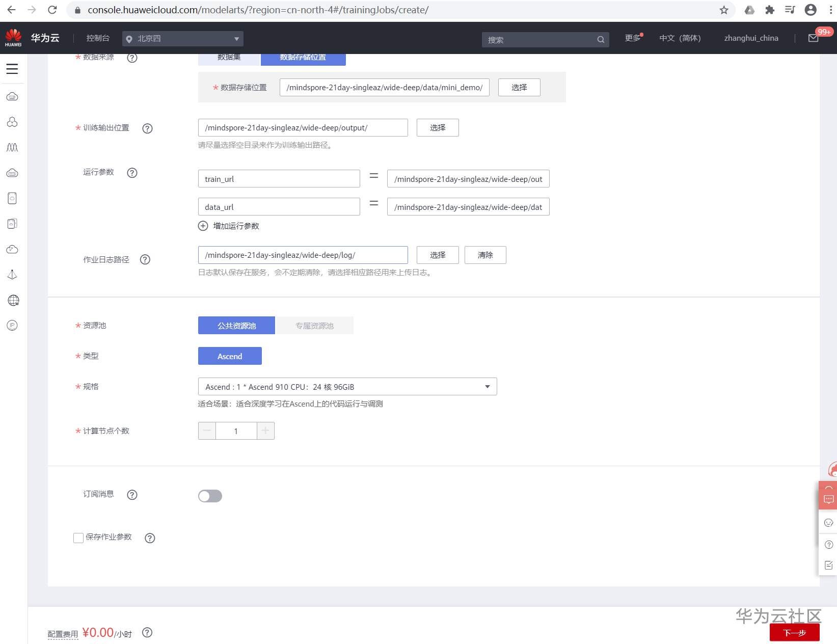Open the cloud with paper plane sidebar icon
Image resolution: width=837 pixels, height=644 pixels.
(x=12, y=249)
